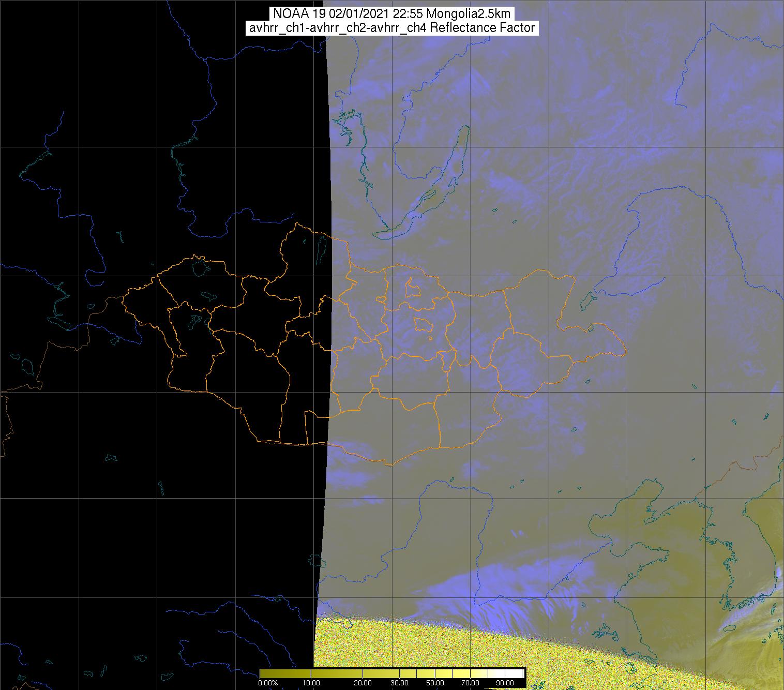Click the small enclosed orange region in north-central Mongolia
784x690 pixels.
click(x=412, y=288)
